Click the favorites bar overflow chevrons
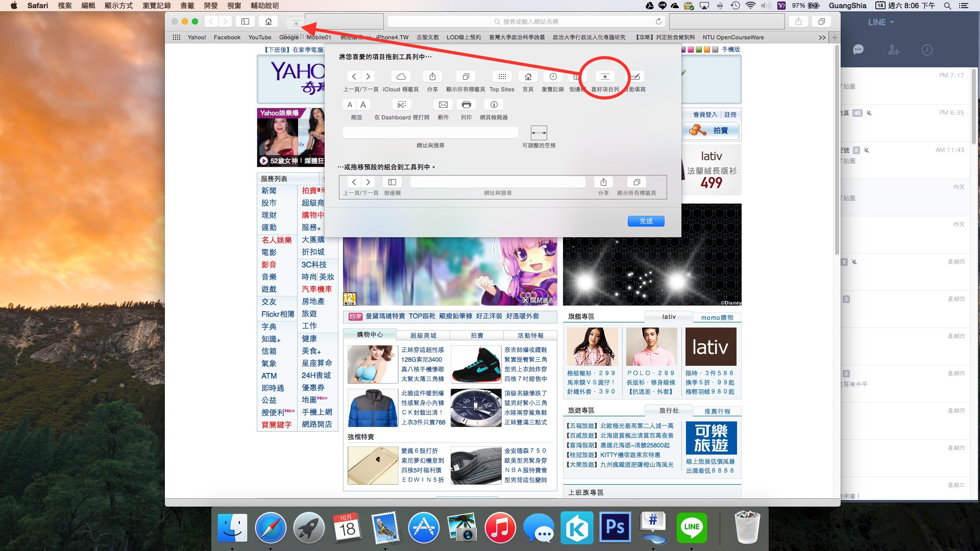This screenshot has width=980, height=551. [x=822, y=37]
